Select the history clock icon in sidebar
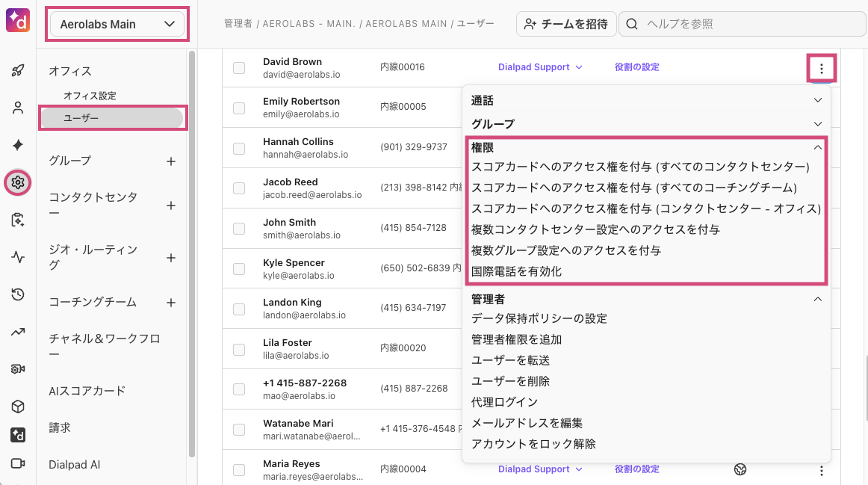The height and width of the screenshot is (485, 868). click(17, 294)
